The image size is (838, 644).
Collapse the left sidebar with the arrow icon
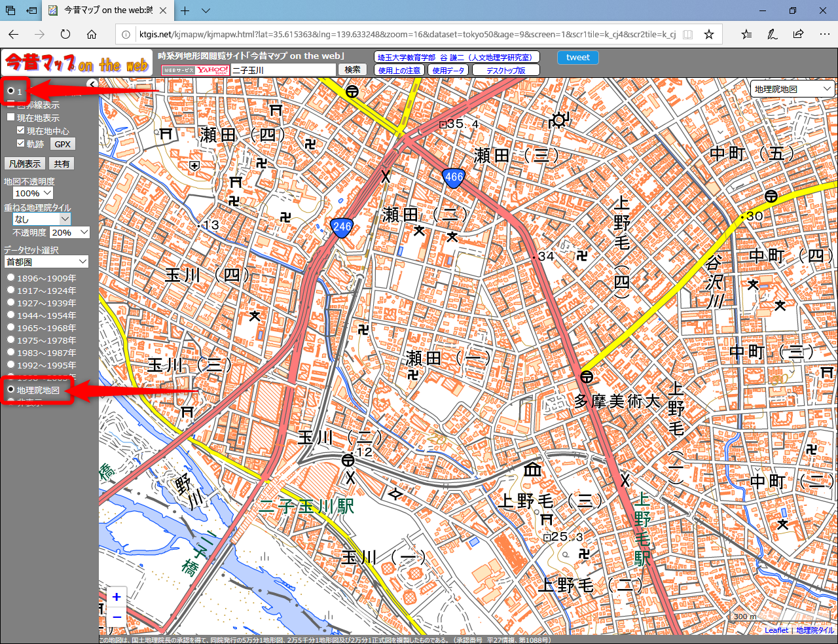(92, 84)
